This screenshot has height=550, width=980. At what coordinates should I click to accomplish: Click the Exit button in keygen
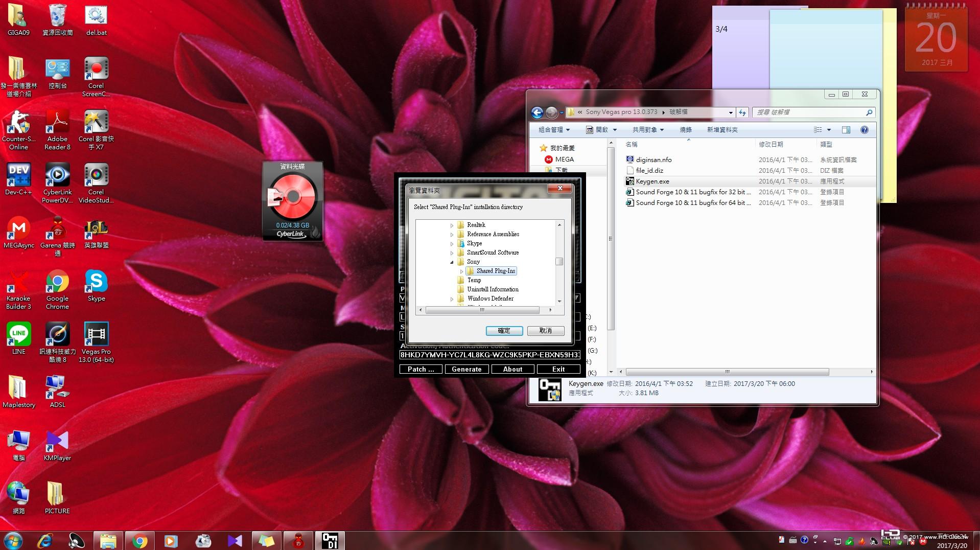pyautogui.click(x=558, y=369)
